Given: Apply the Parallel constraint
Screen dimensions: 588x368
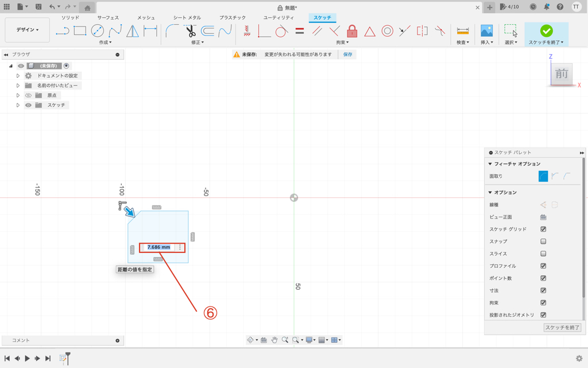Looking at the screenshot, I should [317, 31].
